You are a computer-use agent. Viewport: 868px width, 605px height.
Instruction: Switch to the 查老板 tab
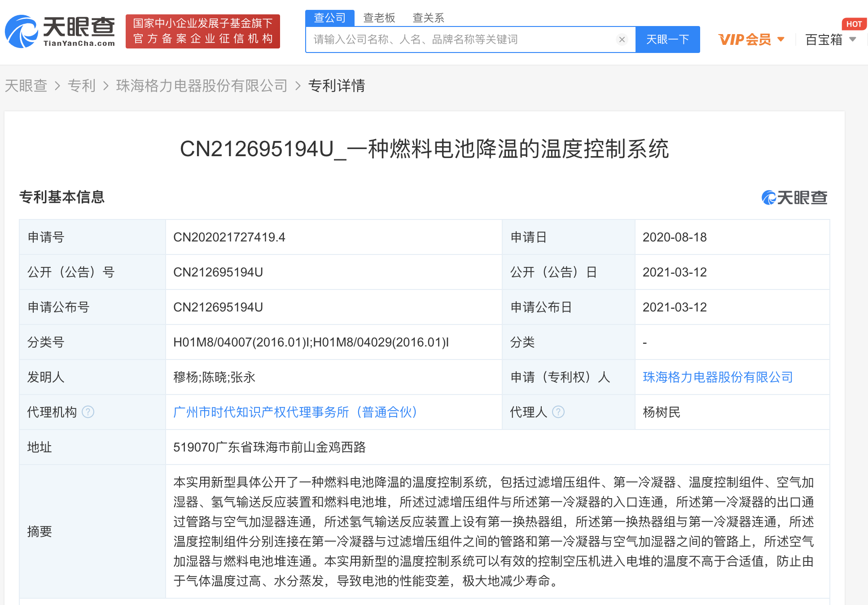379,18
